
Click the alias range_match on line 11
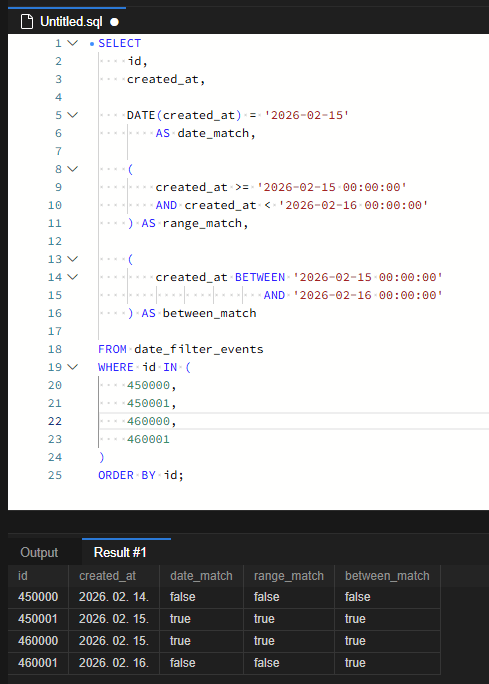tap(202, 223)
